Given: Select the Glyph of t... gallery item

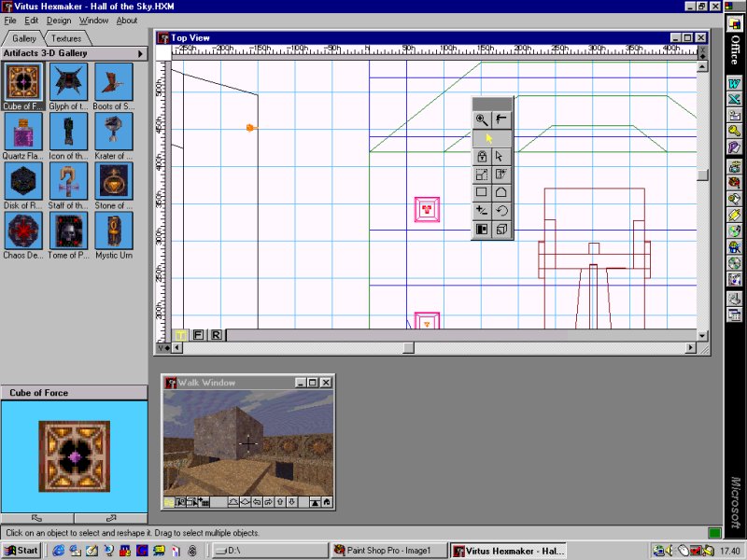Looking at the screenshot, I should [x=68, y=87].
